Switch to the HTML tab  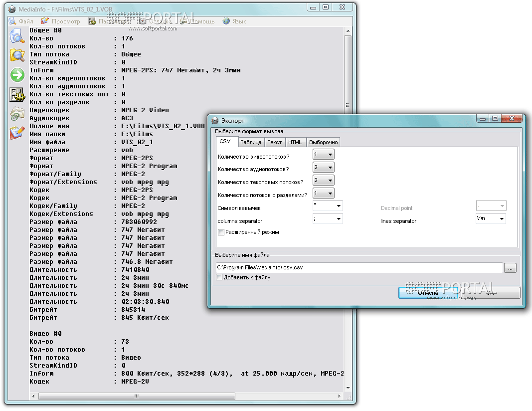point(295,142)
